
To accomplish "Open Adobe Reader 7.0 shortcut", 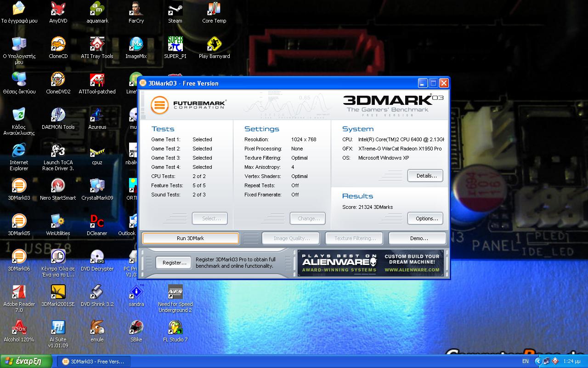I will [19, 299].
